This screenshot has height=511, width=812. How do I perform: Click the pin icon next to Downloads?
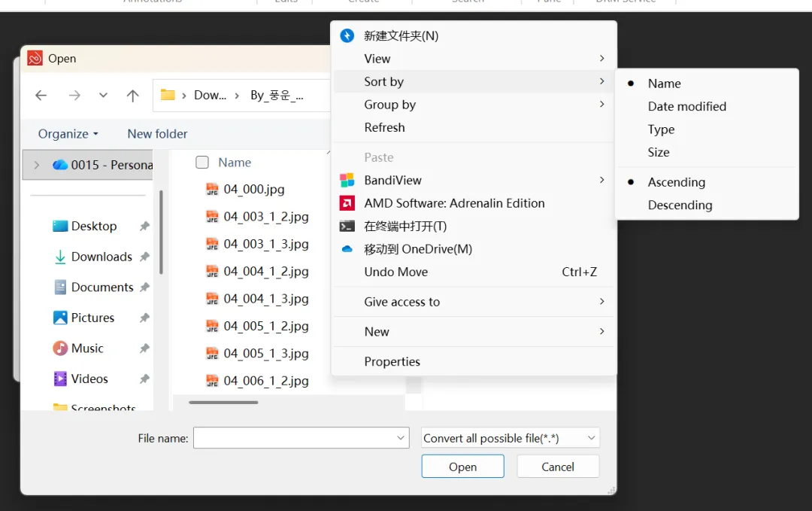pyautogui.click(x=144, y=257)
